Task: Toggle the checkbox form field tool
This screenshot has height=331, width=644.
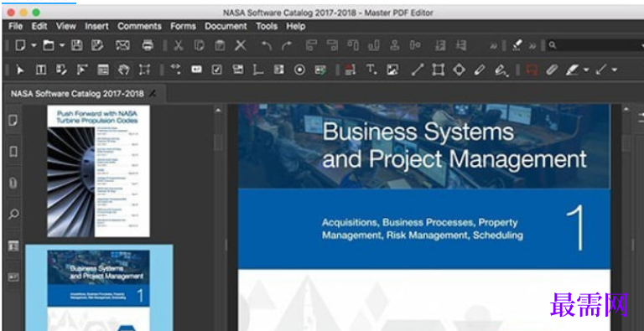Action: 217,70
